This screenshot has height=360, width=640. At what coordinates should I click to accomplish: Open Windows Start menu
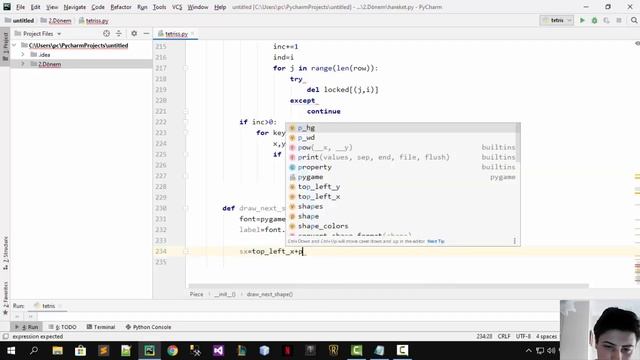click(x=11, y=351)
